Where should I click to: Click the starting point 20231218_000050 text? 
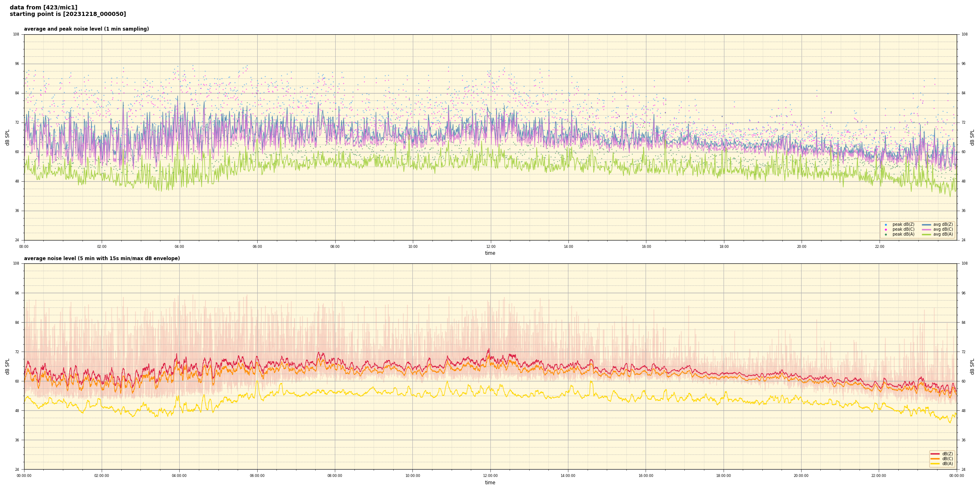pyautogui.click(x=68, y=14)
